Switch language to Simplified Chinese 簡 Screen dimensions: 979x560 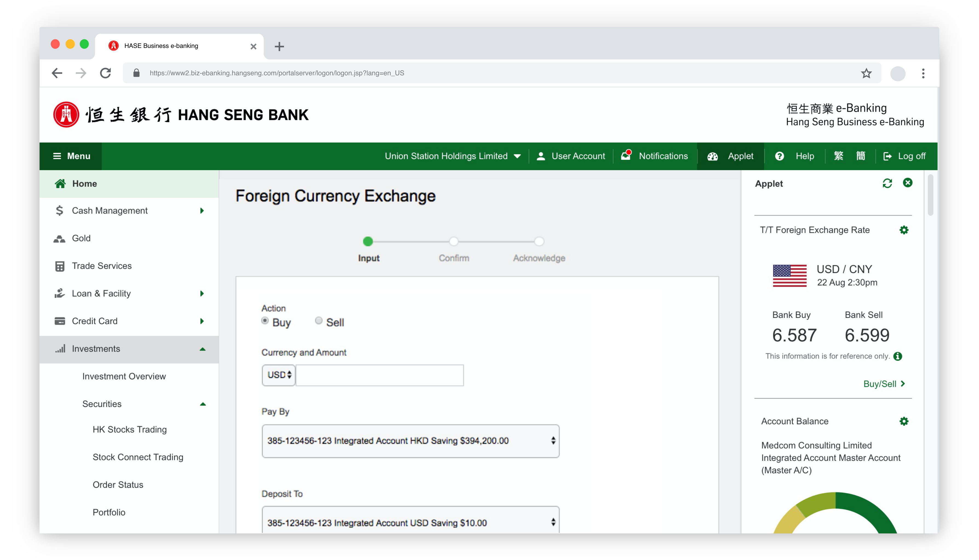(860, 156)
